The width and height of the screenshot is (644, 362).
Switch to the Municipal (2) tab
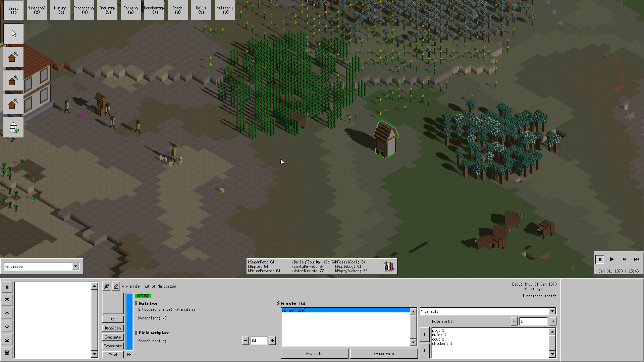(x=37, y=10)
